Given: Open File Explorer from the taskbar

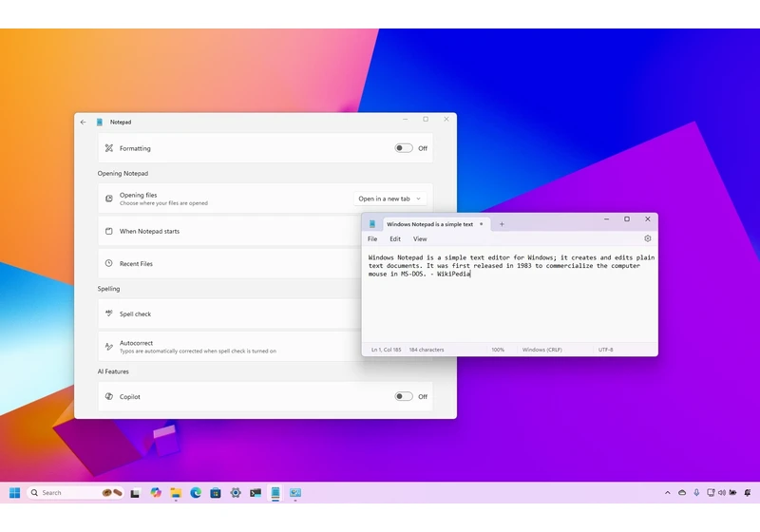Looking at the screenshot, I should (x=176, y=493).
